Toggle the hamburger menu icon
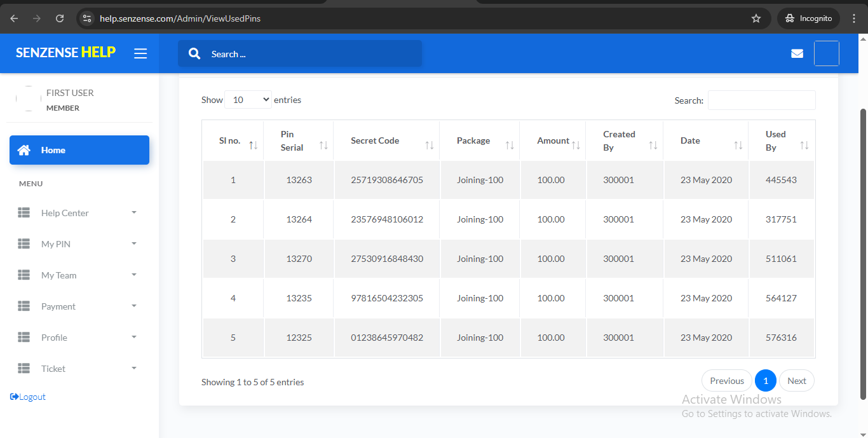868x438 pixels. tap(140, 53)
